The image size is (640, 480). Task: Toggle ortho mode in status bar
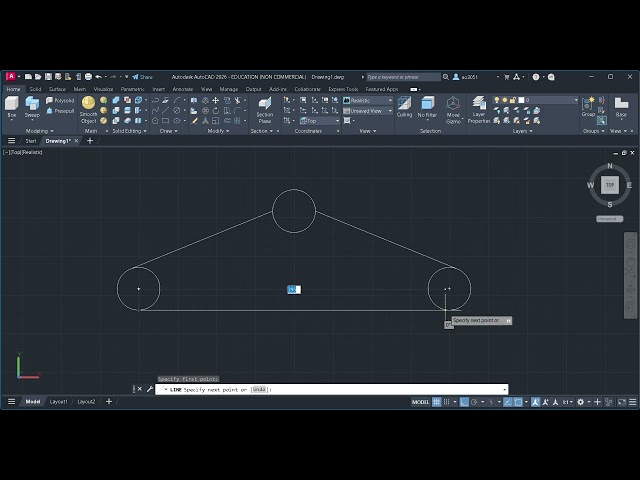click(464, 402)
